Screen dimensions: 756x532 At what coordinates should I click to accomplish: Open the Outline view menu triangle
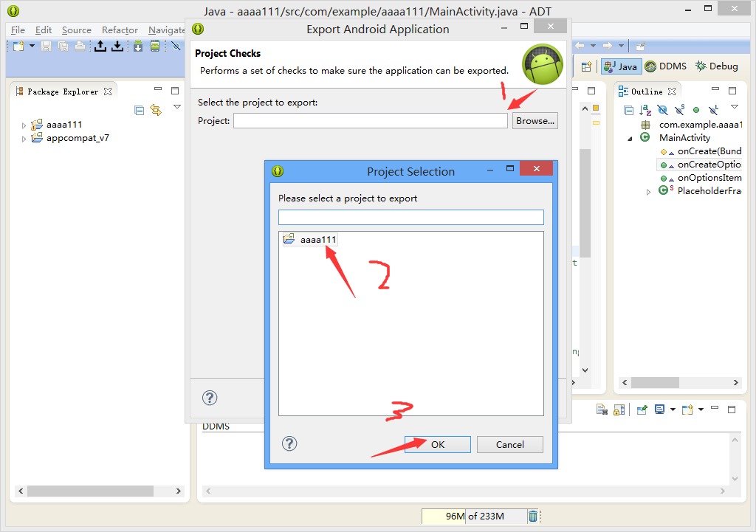pyautogui.click(x=735, y=107)
